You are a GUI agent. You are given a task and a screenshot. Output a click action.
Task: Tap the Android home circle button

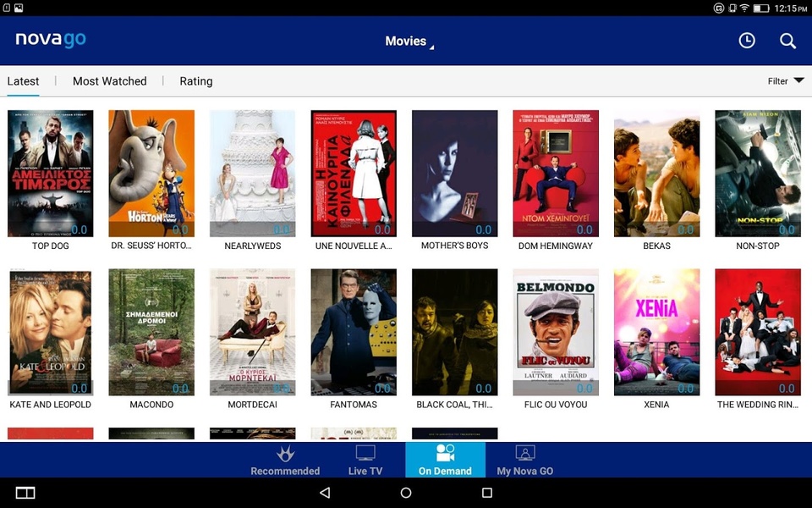(x=406, y=493)
